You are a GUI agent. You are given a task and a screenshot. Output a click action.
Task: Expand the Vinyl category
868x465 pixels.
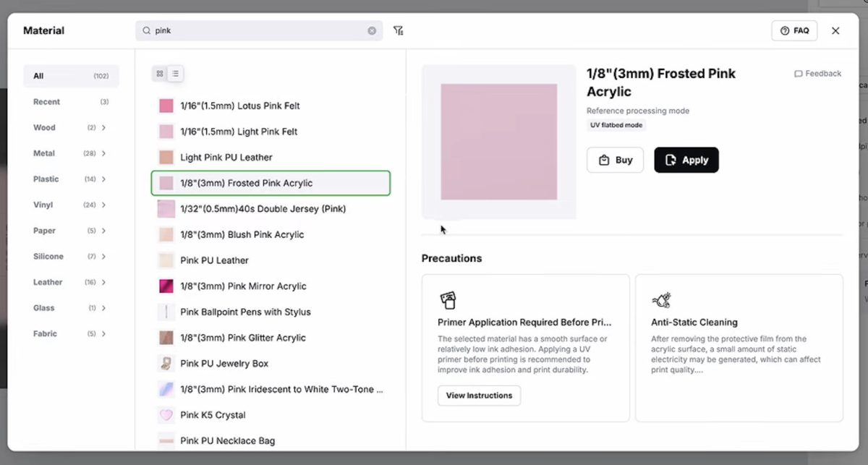[x=103, y=205]
